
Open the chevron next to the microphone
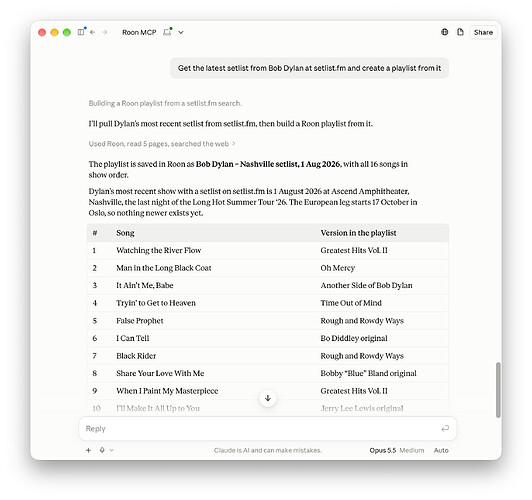(111, 450)
